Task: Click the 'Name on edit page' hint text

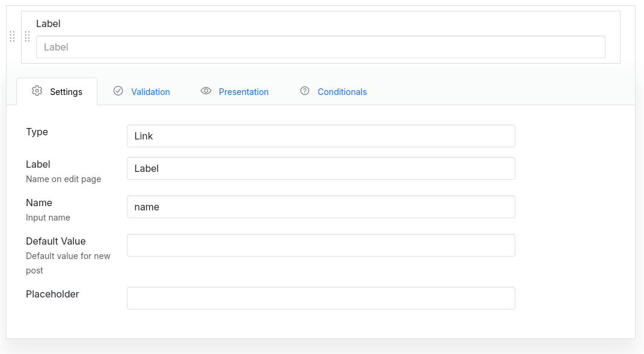Action: click(x=63, y=179)
